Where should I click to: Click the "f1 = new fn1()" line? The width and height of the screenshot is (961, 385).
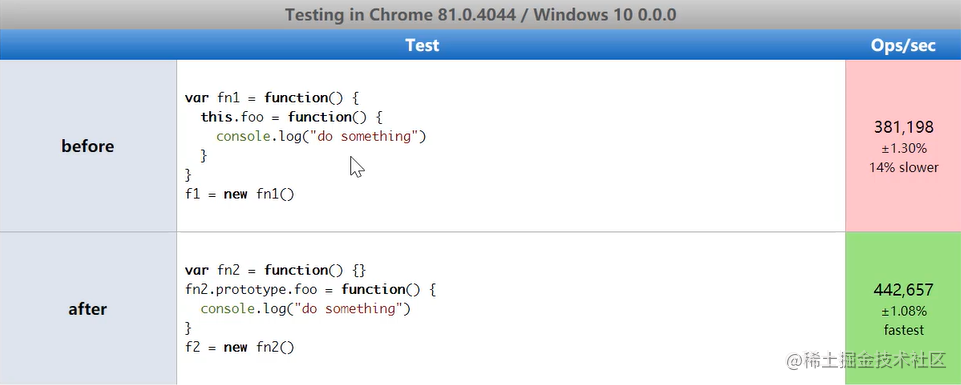pos(240,194)
